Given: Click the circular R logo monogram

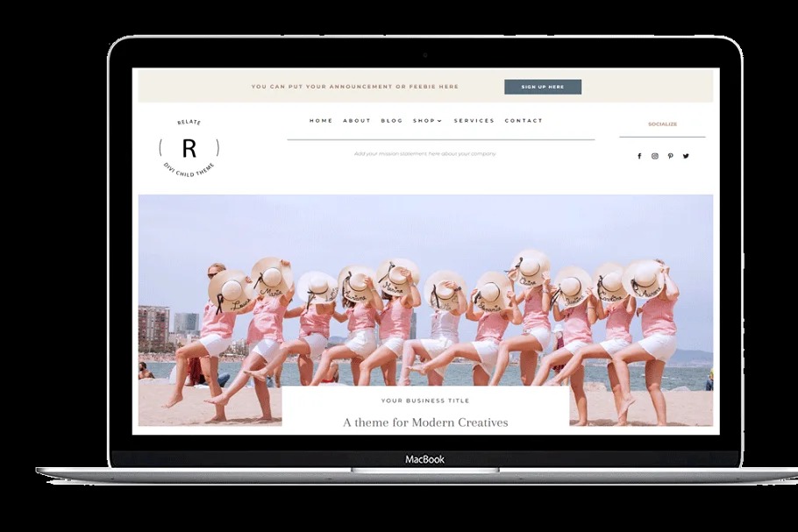Looking at the screenshot, I should pyautogui.click(x=189, y=148).
